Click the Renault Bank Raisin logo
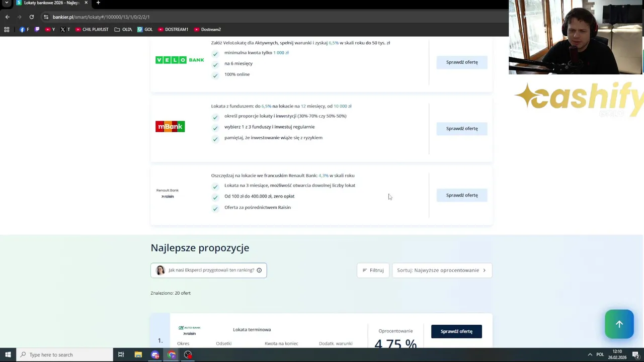The image size is (644, 362). pos(168,193)
